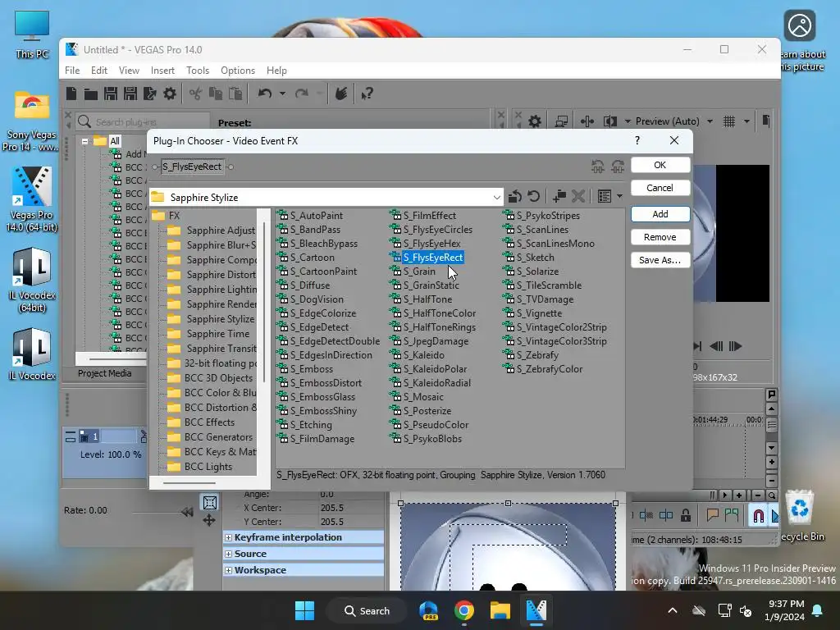
Task: Click the Cancel button
Action: pos(660,188)
